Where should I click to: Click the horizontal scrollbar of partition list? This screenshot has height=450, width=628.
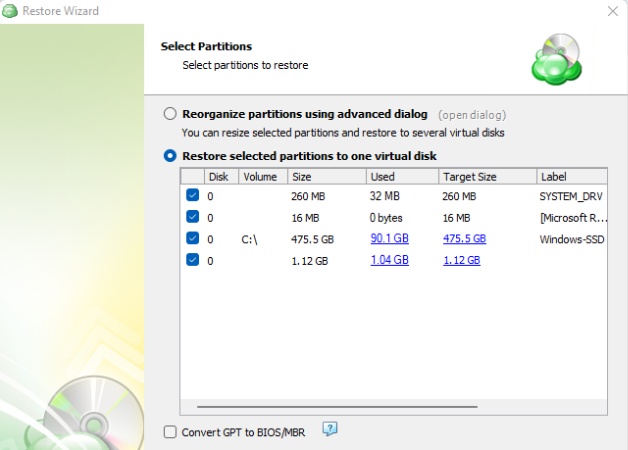390,407
